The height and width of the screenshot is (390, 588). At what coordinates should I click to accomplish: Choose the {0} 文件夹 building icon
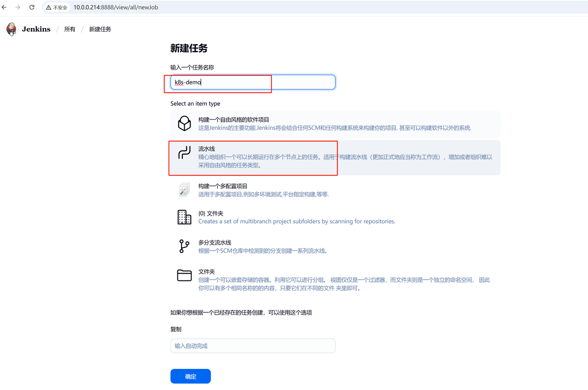[x=184, y=217]
